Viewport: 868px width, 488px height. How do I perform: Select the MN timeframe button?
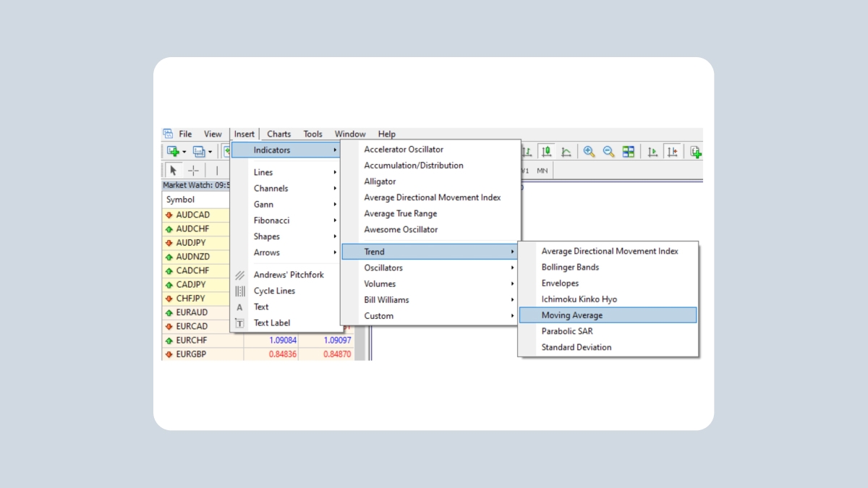coord(542,171)
